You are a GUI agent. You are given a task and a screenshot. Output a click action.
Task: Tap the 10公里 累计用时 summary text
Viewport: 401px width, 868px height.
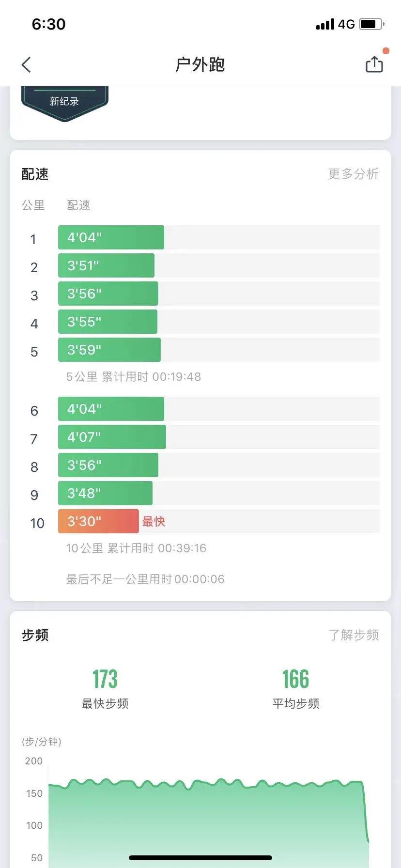click(x=136, y=548)
